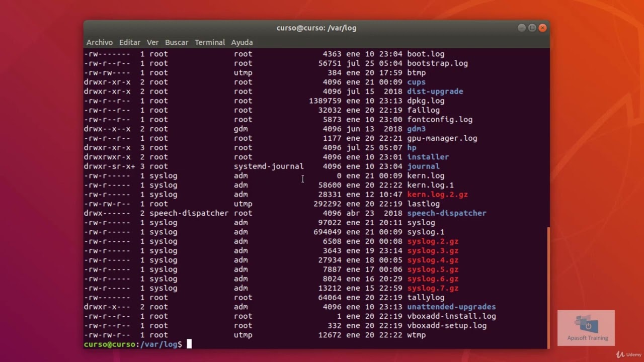Click the faillog file name
This screenshot has height=362, width=644.
pyautogui.click(x=423, y=110)
